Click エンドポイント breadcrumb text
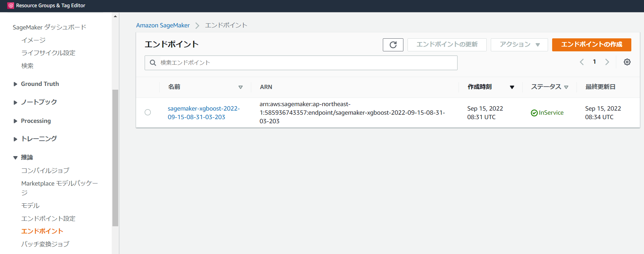644x254 pixels. [x=226, y=25]
